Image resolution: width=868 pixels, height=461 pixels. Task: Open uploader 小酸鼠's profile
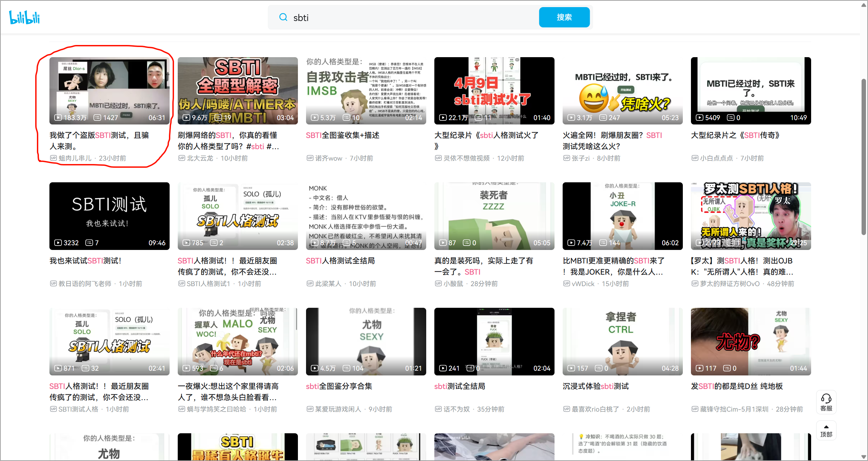[x=453, y=284]
